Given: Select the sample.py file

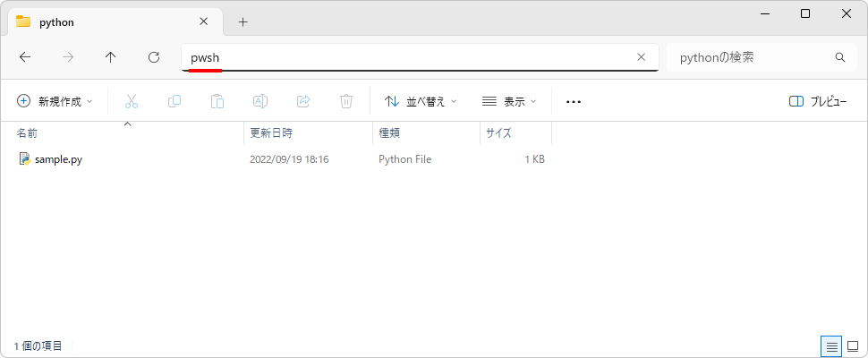Looking at the screenshot, I should (x=58, y=159).
